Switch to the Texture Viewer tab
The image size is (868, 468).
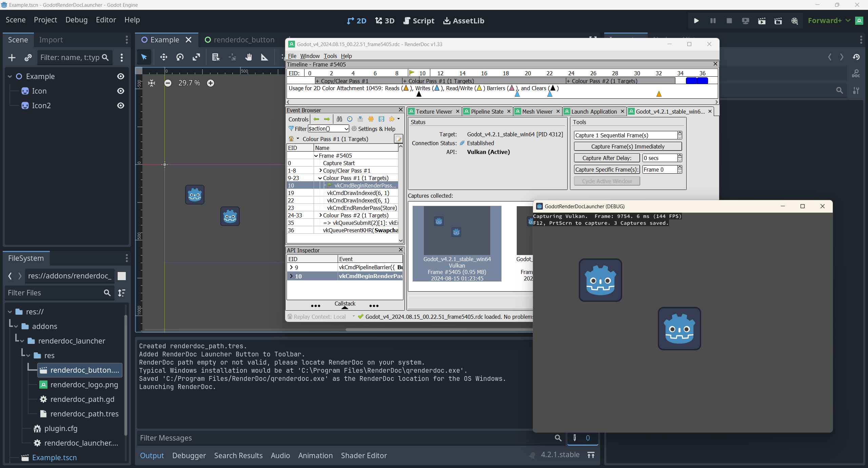click(433, 112)
